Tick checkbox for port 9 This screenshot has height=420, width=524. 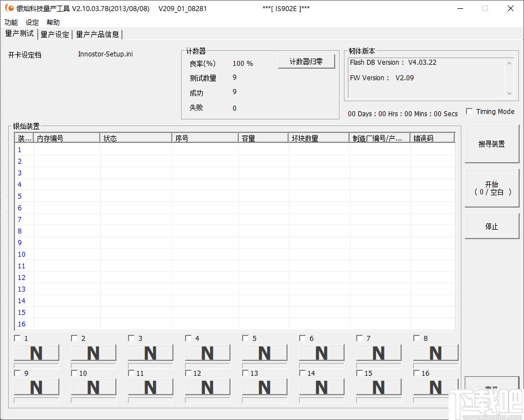(17, 373)
